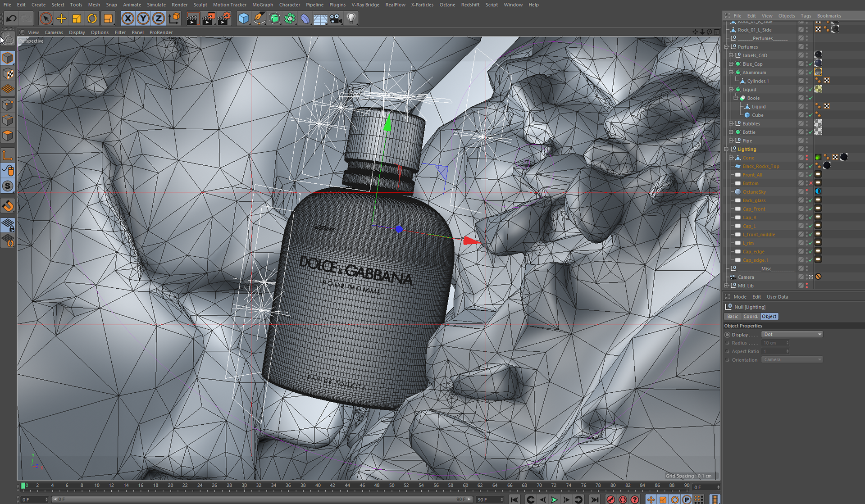Click the Subdivision Surface generator icon
The width and height of the screenshot is (865, 504).
(274, 18)
